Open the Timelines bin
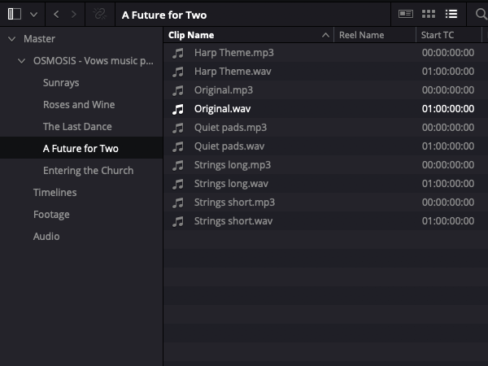 point(55,192)
